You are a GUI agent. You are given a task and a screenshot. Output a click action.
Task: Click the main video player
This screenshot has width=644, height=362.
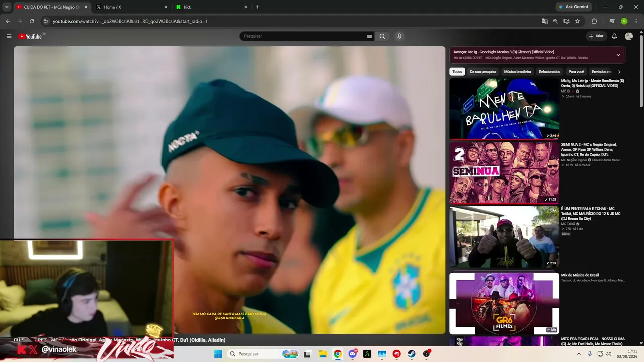(x=229, y=190)
